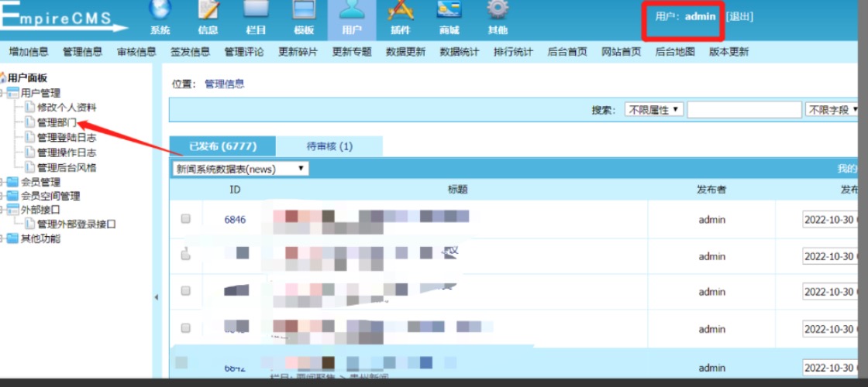Open 签发信息 in the menu bar
Viewport: 868px width, 387px height.
coord(190,52)
